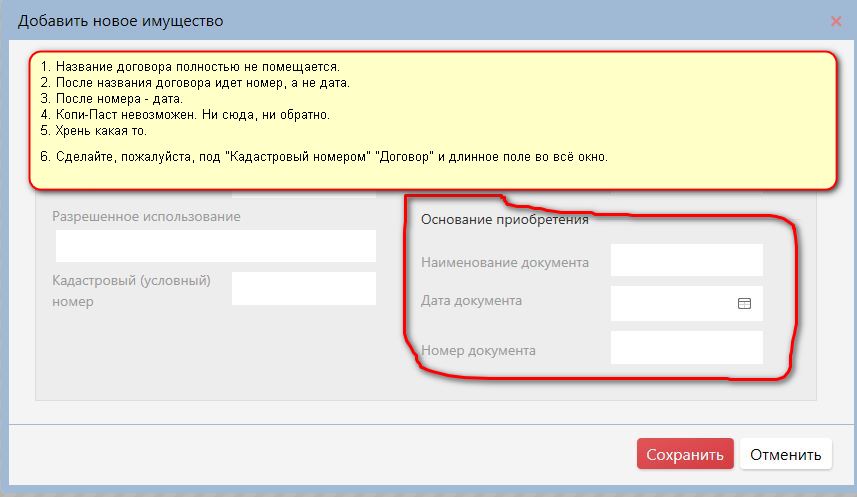Select the Номер документа input field

click(686, 348)
